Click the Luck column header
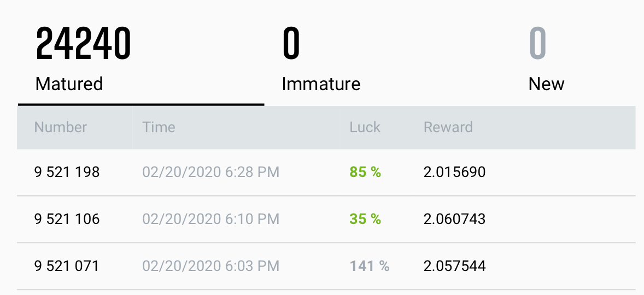The image size is (644, 295). click(365, 127)
